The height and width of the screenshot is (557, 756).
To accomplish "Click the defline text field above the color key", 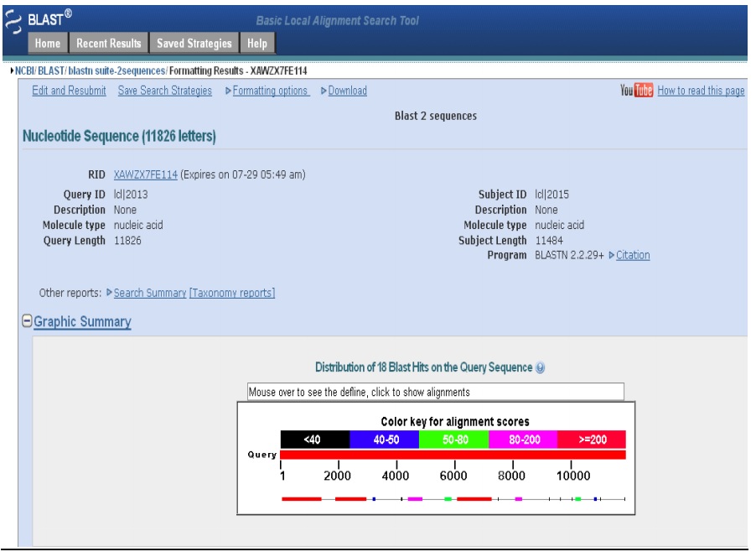I will click(435, 392).
